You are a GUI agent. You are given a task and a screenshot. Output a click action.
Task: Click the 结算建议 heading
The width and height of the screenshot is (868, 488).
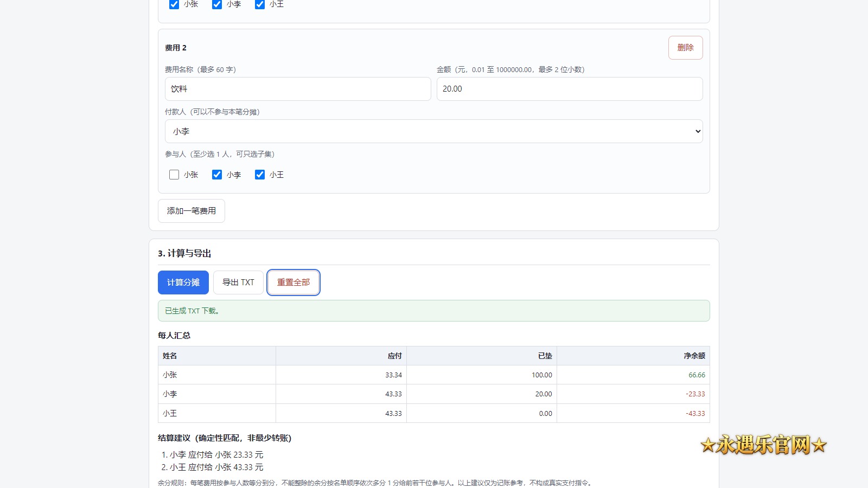(225, 438)
